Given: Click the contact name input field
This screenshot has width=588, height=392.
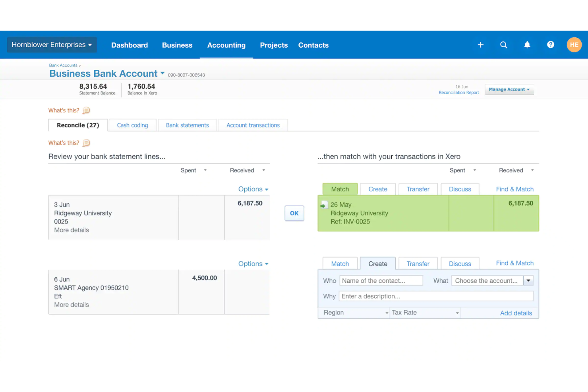Looking at the screenshot, I should (x=381, y=280).
